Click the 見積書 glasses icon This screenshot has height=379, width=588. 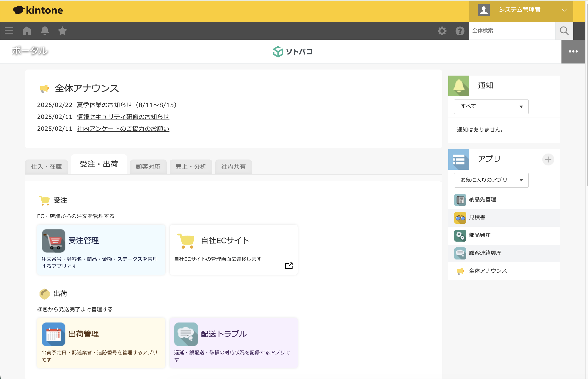tap(460, 218)
